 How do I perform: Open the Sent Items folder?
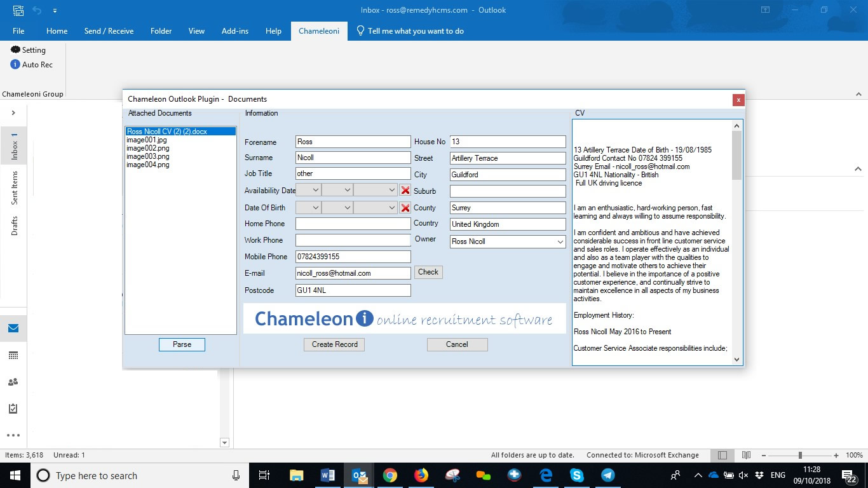pos(14,188)
